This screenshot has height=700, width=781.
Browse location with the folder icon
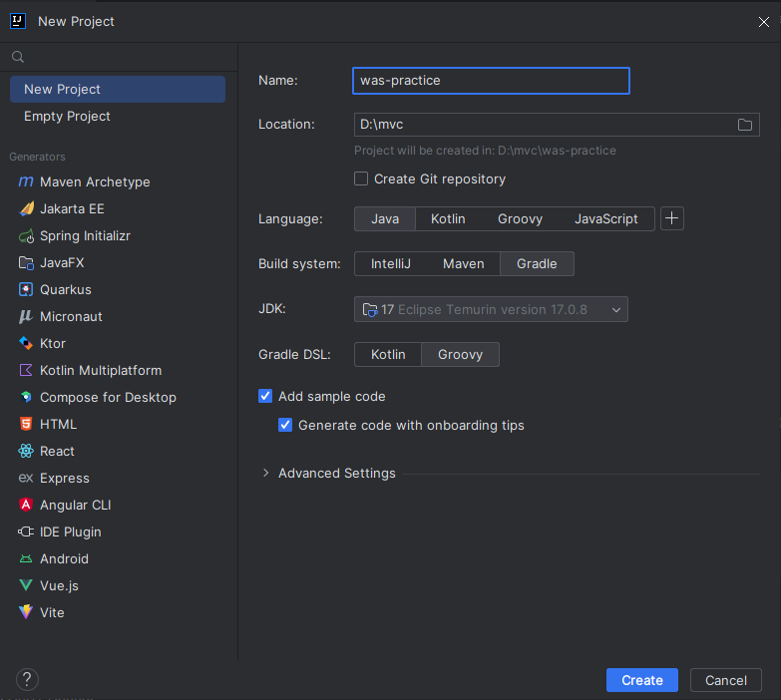coord(745,125)
